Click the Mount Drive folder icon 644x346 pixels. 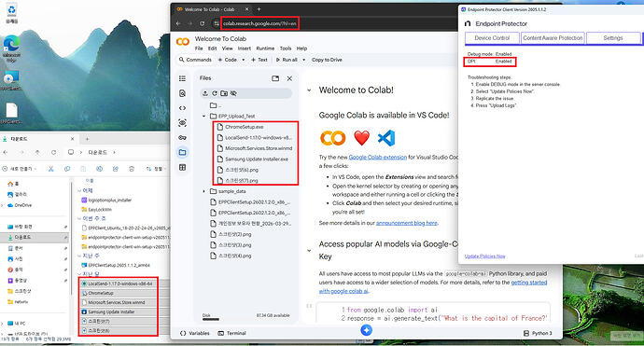[224, 93]
